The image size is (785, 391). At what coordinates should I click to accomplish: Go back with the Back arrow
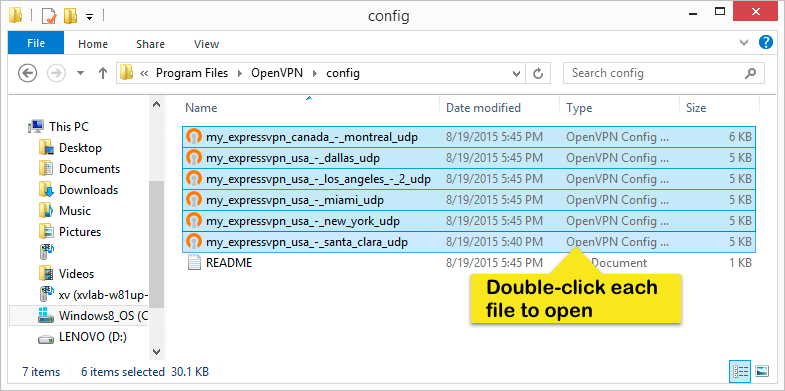[x=28, y=73]
